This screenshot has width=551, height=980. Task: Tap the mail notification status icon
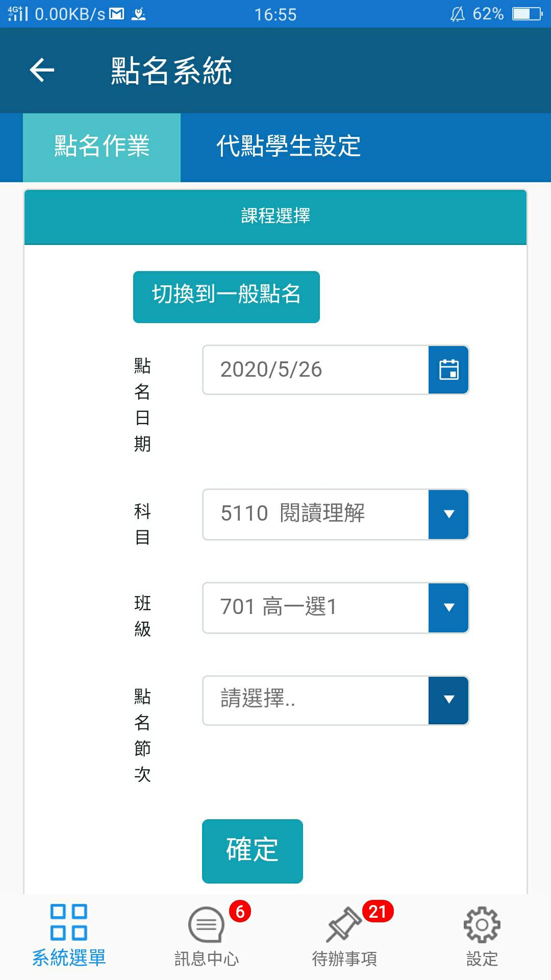click(117, 14)
